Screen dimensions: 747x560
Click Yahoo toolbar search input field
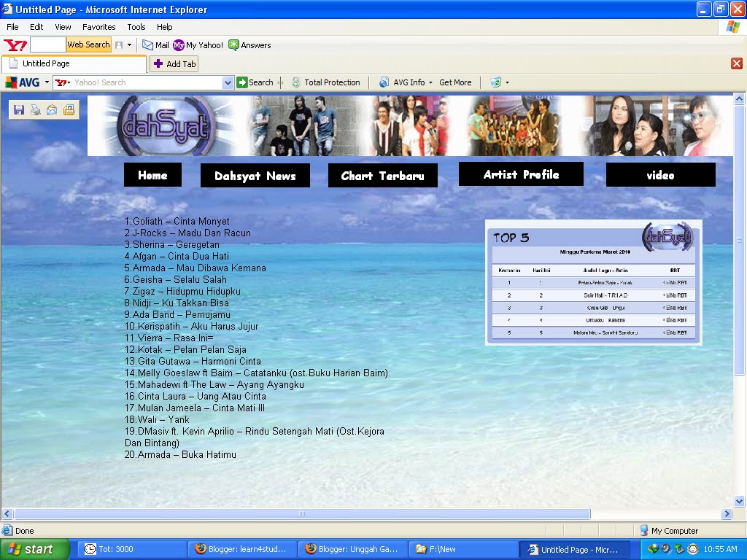pyautogui.click(x=47, y=44)
